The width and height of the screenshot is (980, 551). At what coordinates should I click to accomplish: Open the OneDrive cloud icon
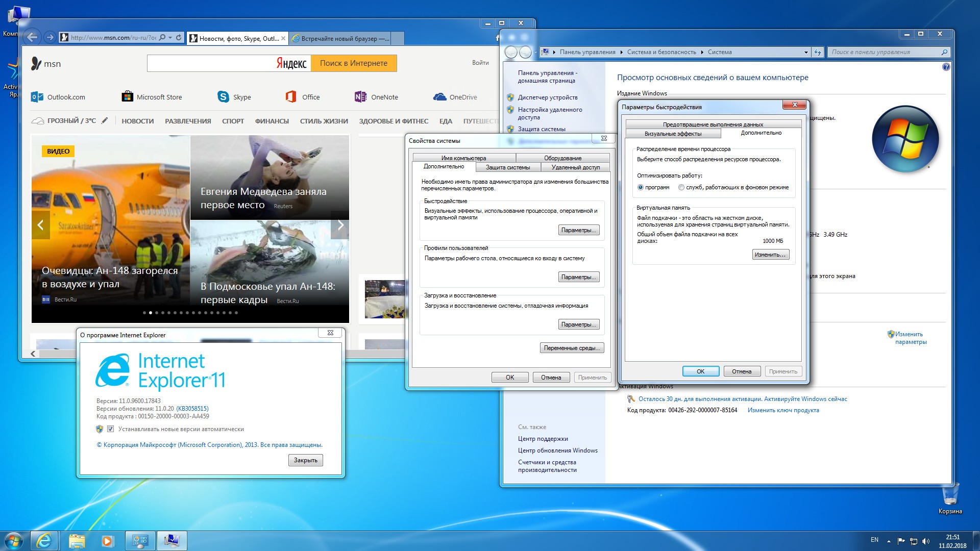point(439,97)
